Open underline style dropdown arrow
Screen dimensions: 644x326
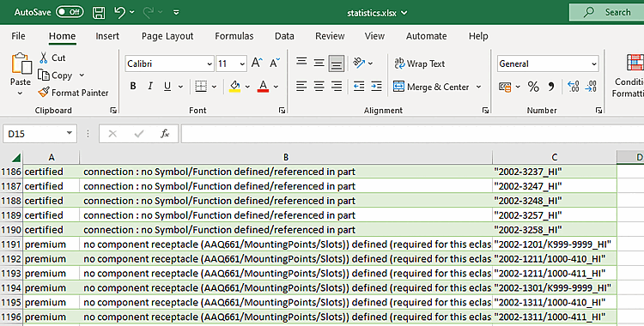(x=180, y=87)
